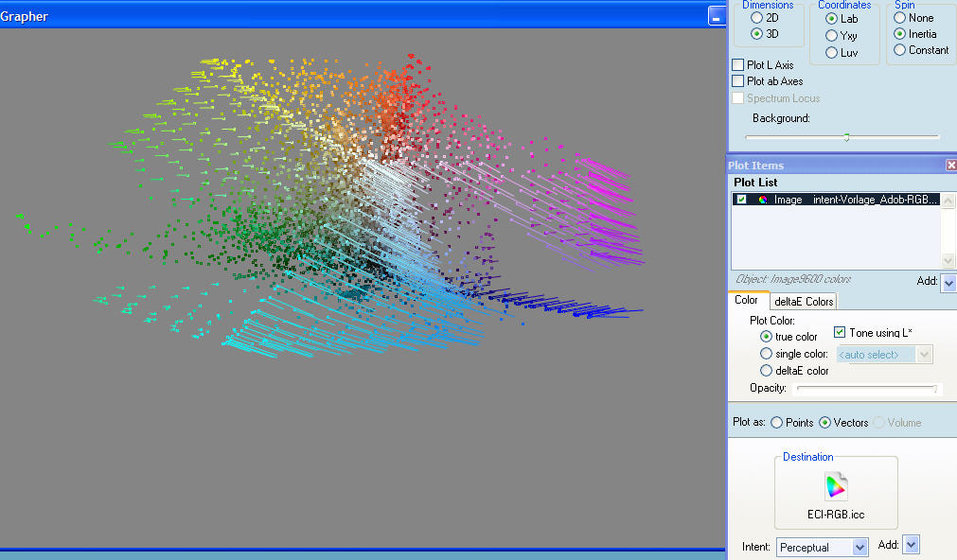Open the Add dropdown below Plot List
This screenshot has height=560, width=957.
(x=948, y=284)
